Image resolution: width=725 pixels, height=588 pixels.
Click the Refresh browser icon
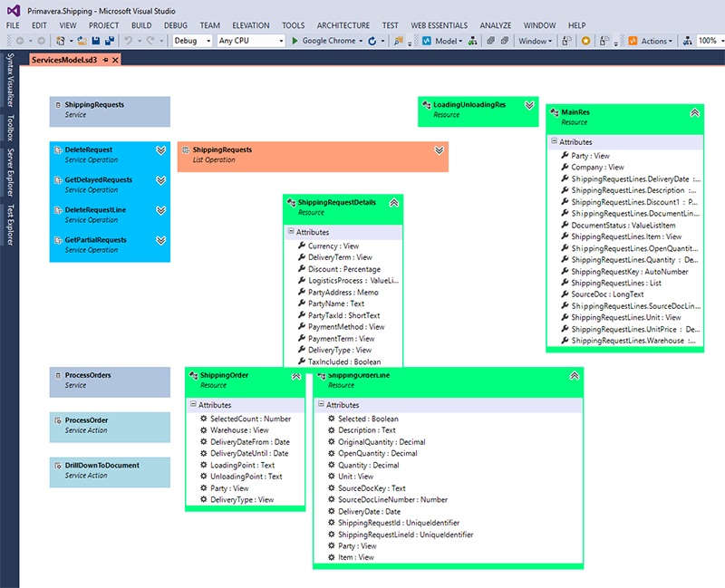click(x=372, y=41)
